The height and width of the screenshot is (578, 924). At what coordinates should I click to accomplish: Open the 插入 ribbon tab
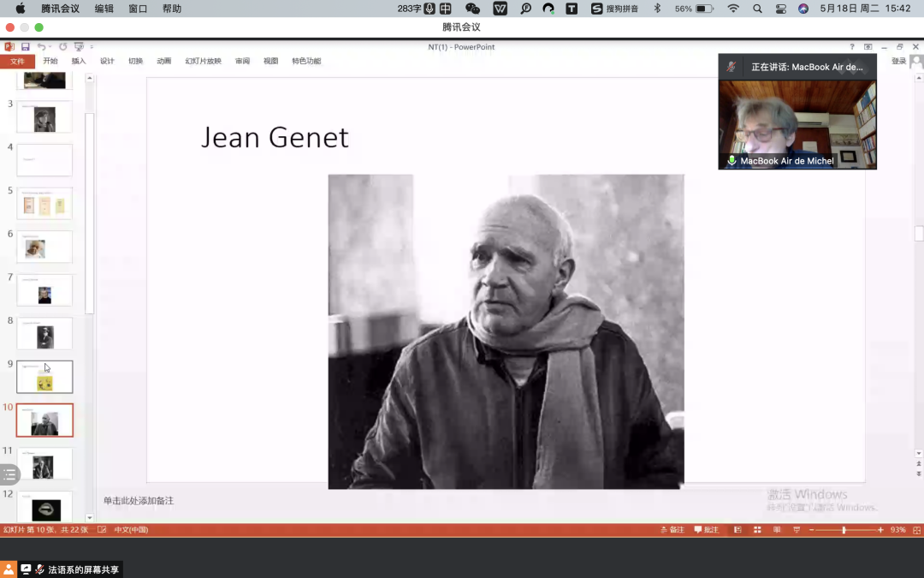click(x=79, y=61)
